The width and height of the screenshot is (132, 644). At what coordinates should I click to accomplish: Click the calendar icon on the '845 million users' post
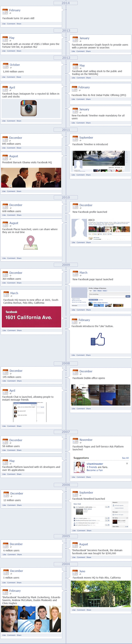(5, 139)
